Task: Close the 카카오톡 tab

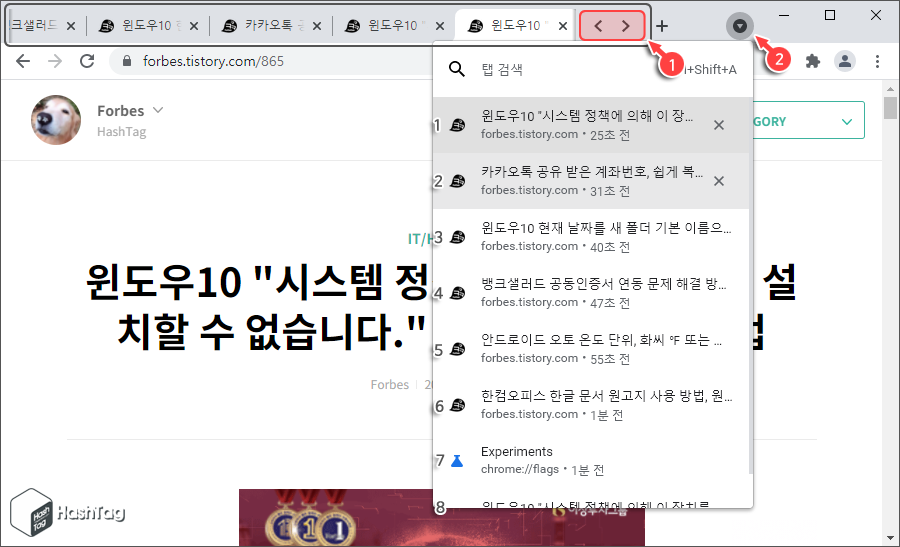Action: pos(317,26)
